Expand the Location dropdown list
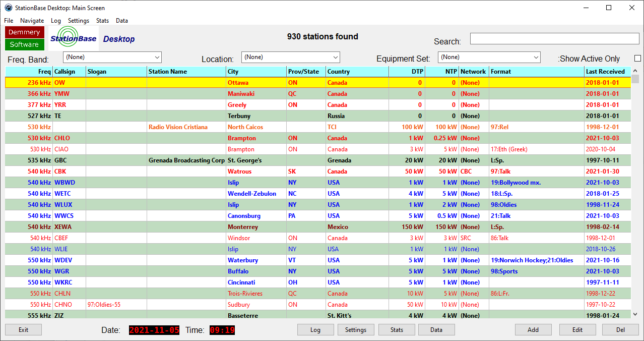 290,58
